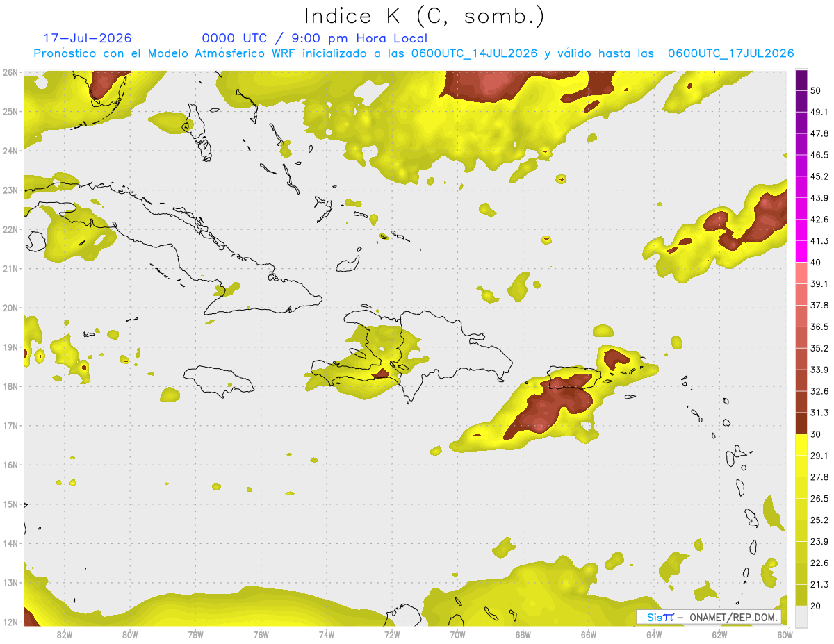Click the 32.6 color scale value
834x644 pixels.
tap(819, 391)
